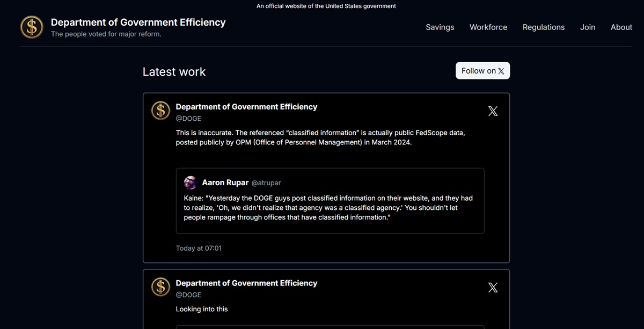
Task: Click the DOGE gold dollar logo in header
Action: (x=32, y=27)
